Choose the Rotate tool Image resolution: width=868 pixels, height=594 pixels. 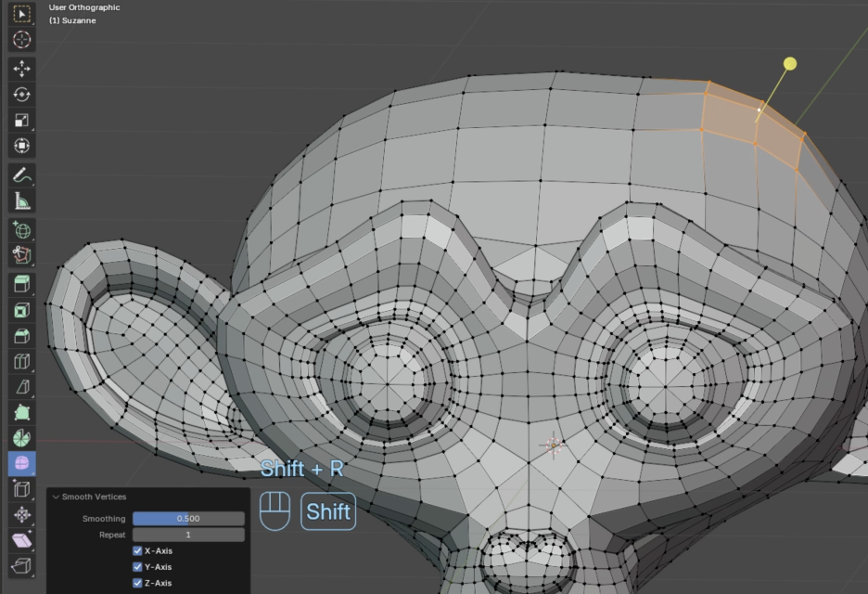coord(21,94)
